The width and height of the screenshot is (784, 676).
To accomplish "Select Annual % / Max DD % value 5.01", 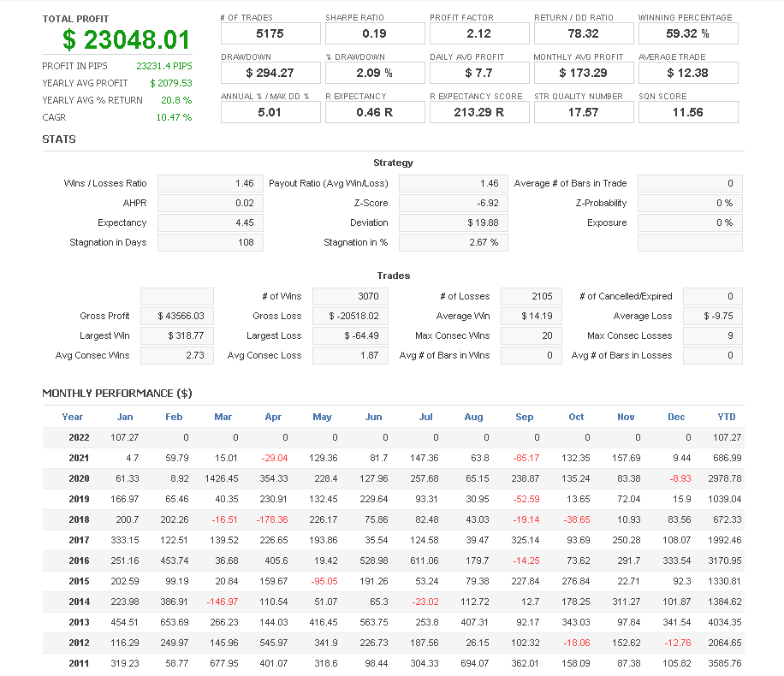I will coord(270,112).
